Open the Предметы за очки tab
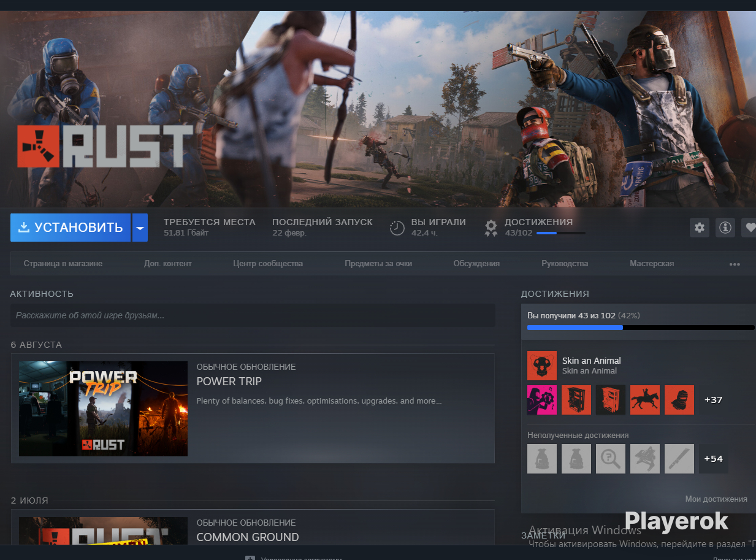 click(378, 264)
